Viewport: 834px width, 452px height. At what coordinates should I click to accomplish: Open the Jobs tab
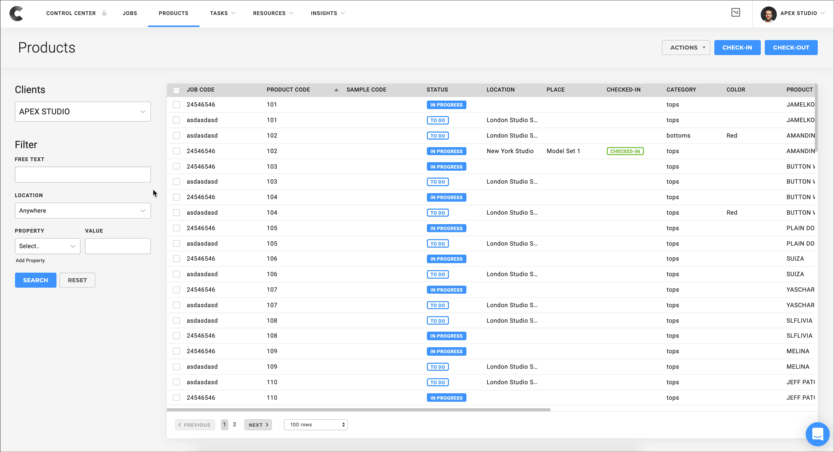(130, 13)
